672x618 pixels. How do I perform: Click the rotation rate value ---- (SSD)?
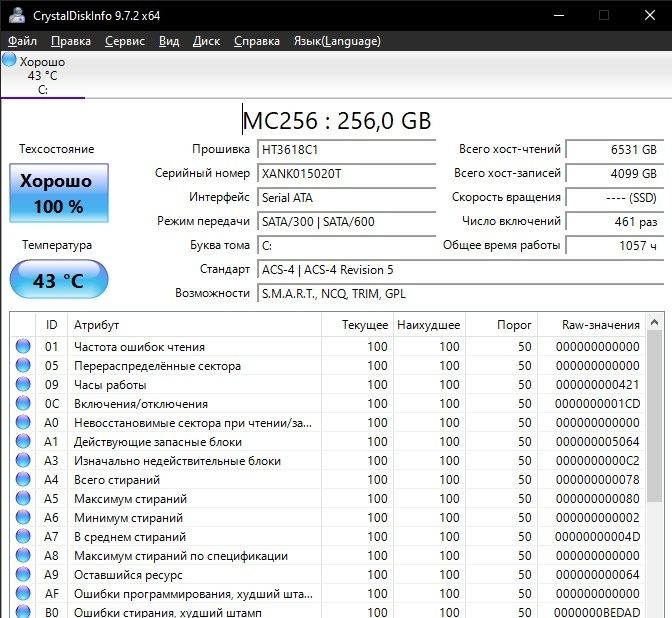(615, 198)
